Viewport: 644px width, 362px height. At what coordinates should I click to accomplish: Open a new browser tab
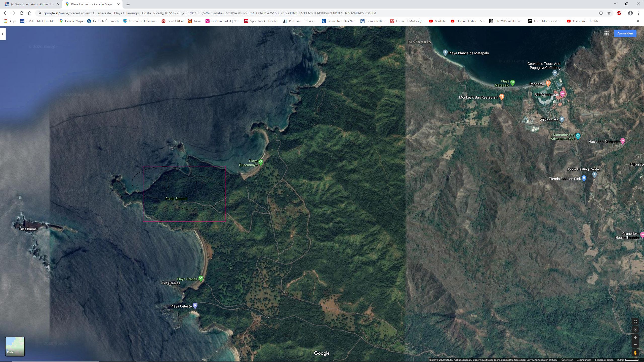click(x=128, y=4)
